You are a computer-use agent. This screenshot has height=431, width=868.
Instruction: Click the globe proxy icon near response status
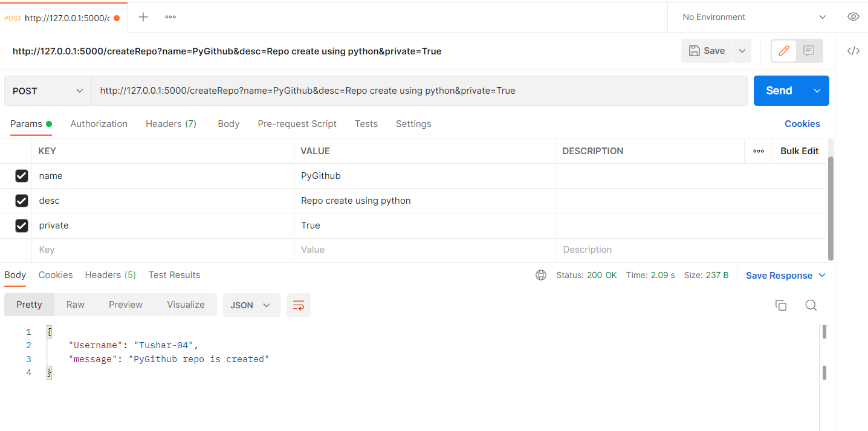coord(540,275)
